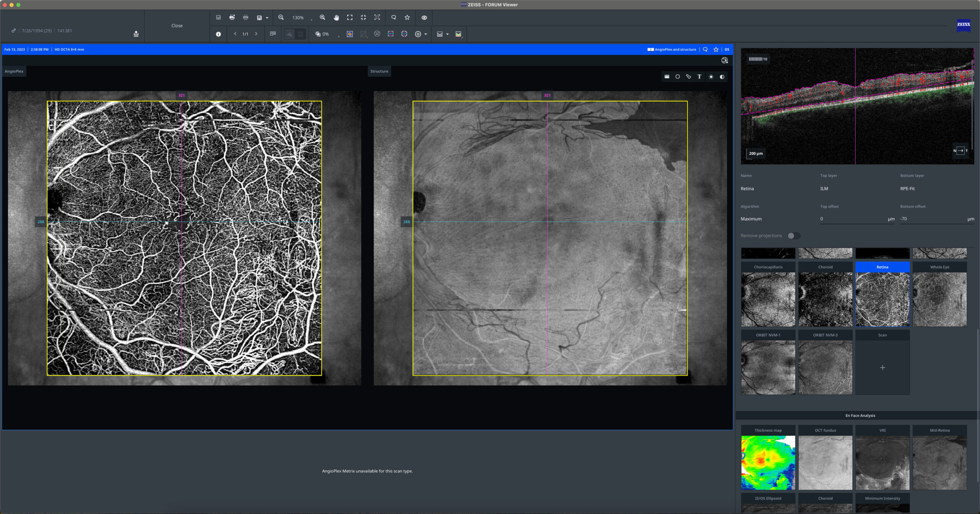This screenshot has width=980, height=514.
Task: Toggle the circular crosshair icon
Action: [404, 34]
